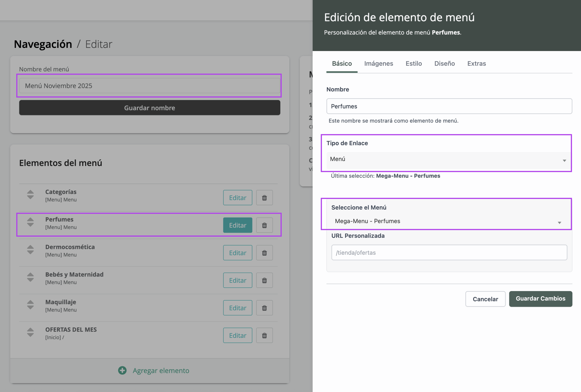Delete the Bebés y Maternidad element
The image size is (581, 392).
pyautogui.click(x=264, y=280)
